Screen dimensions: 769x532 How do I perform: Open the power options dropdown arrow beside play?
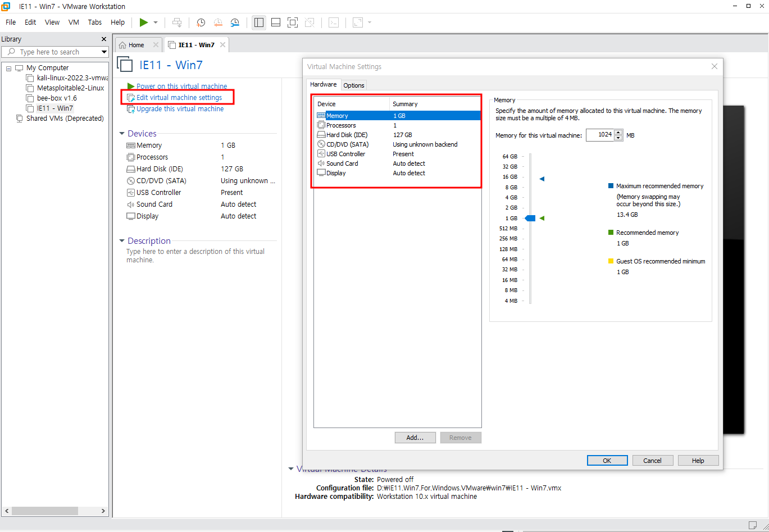click(x=156, y=22)
